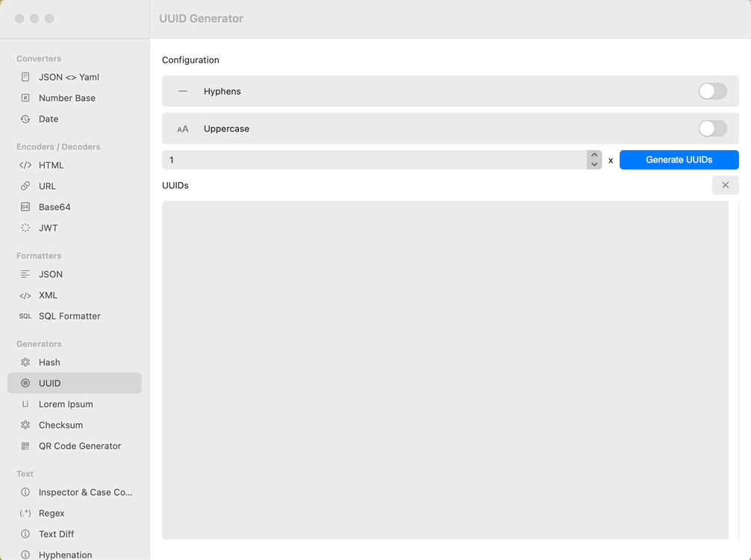Screen dimensions: 751x560
Task: Select QR Code Generator in sidebar
Action: point(75,446)
